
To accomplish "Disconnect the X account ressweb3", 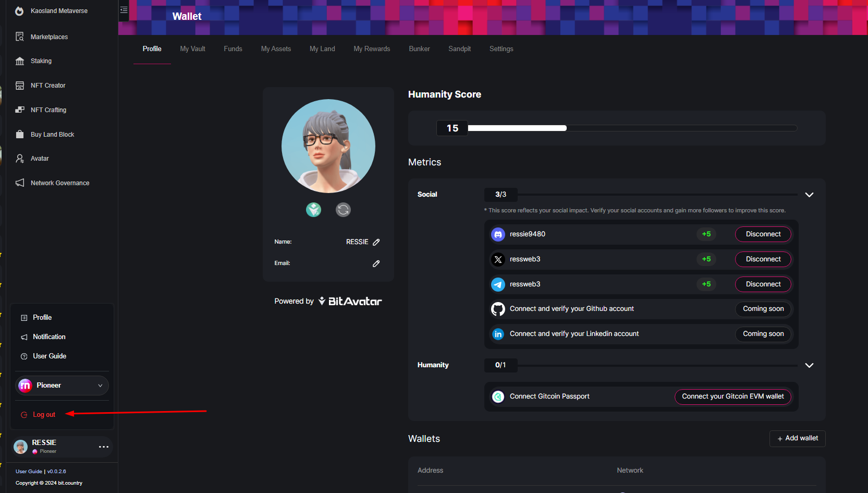I will point(763,259).
